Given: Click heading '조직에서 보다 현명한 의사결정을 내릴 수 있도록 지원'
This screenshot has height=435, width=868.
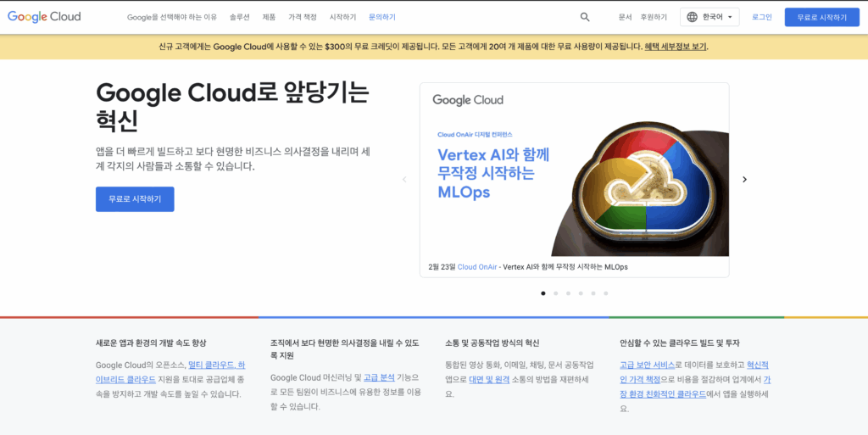Looking at the screenshot, I should (x=344, y=349).
